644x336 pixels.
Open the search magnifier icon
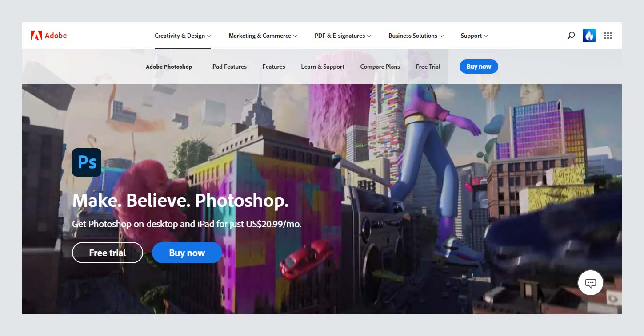coord(571,36)
